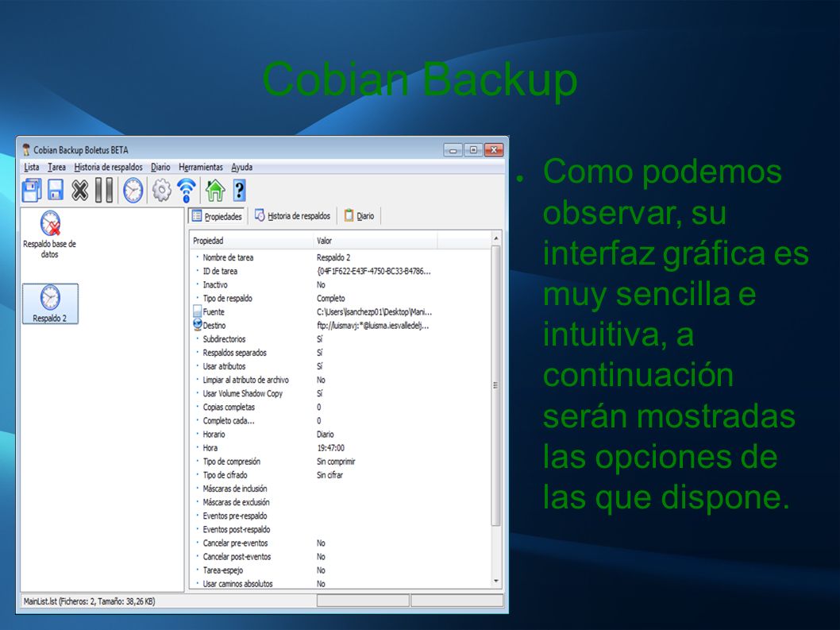Select the Completo cada... row

coord(340,420)
